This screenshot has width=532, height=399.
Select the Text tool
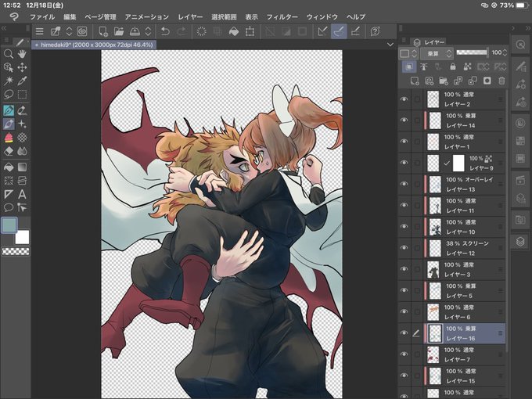click(22, 194)
